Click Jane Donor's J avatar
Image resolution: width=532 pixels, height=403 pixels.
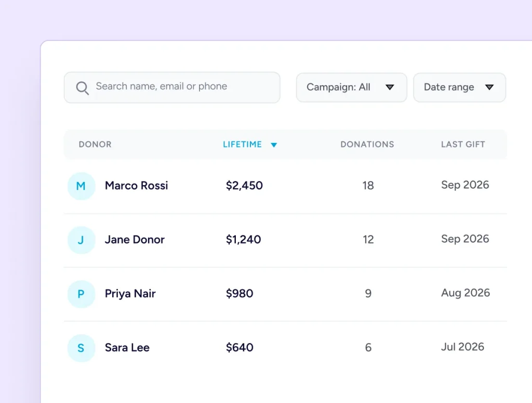81,240
